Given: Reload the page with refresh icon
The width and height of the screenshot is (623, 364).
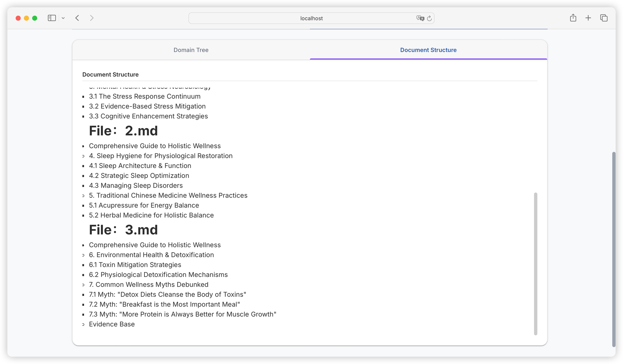Looking at the screenshot, I should coord(429,18).
